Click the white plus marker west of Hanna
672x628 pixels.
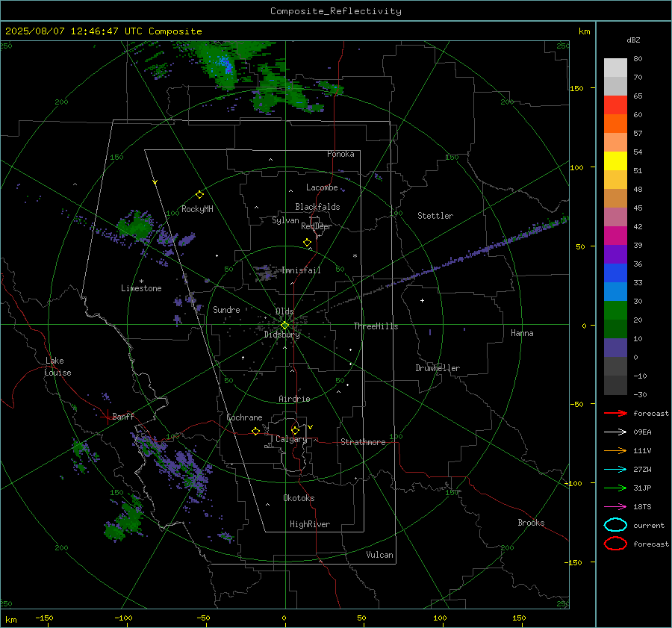[422, 300]
